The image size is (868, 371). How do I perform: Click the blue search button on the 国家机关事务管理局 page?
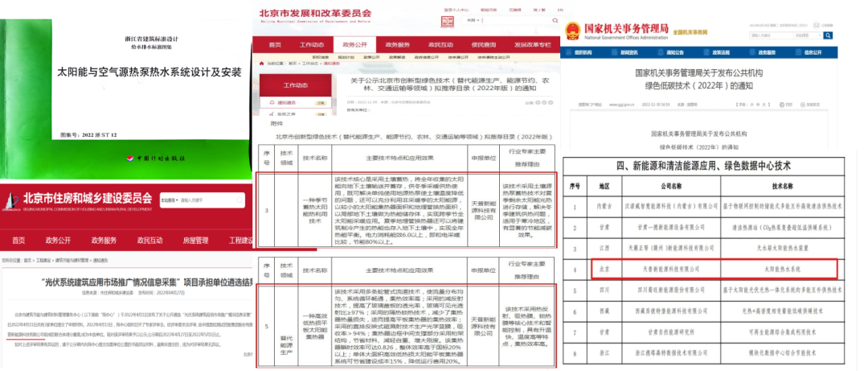pos(828,35)
